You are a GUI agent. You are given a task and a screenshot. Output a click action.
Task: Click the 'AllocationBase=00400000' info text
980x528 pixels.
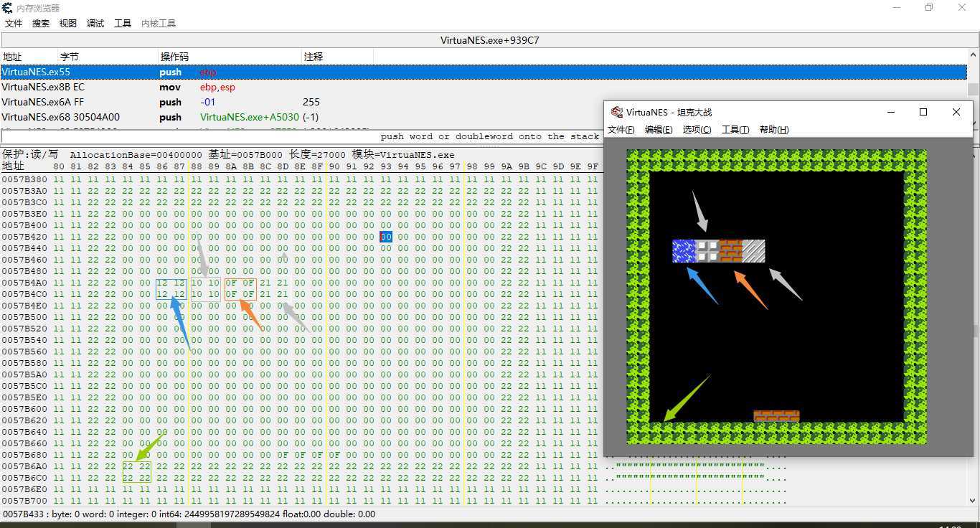coord(136,155)
